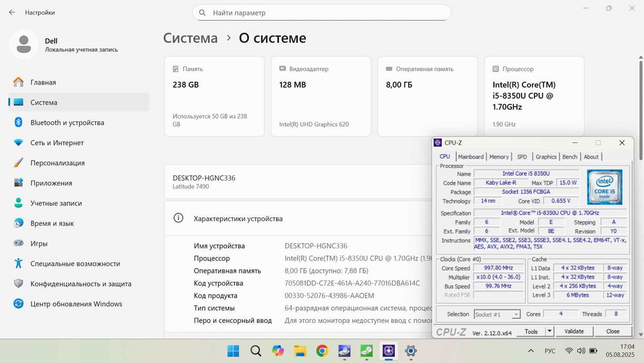Image resolution: width=644 pixels, height=363 pixels.
Task: Open Время и язык settings
Action: point(78,223)
